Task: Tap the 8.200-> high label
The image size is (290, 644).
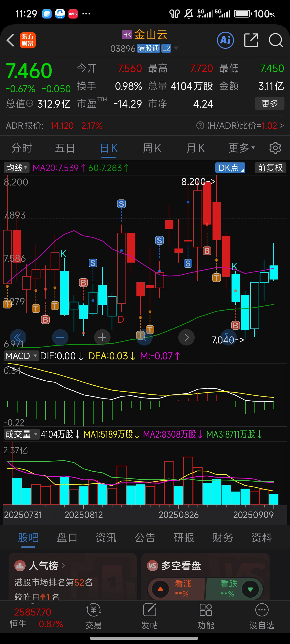Action: (x=198, y=181)
